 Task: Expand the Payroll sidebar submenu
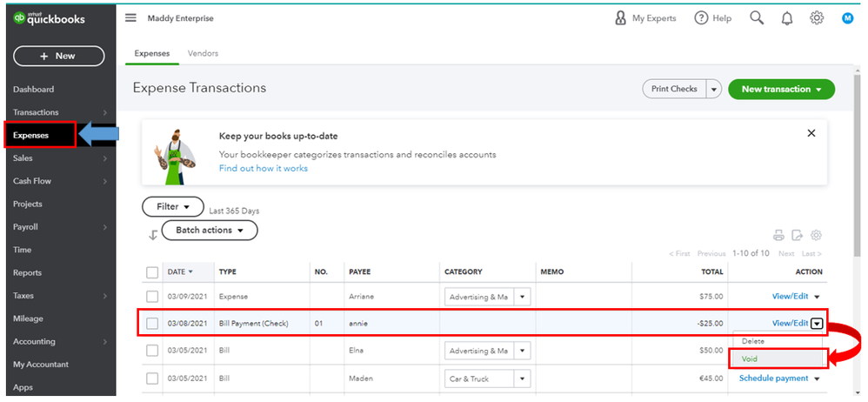coord(105,227)
